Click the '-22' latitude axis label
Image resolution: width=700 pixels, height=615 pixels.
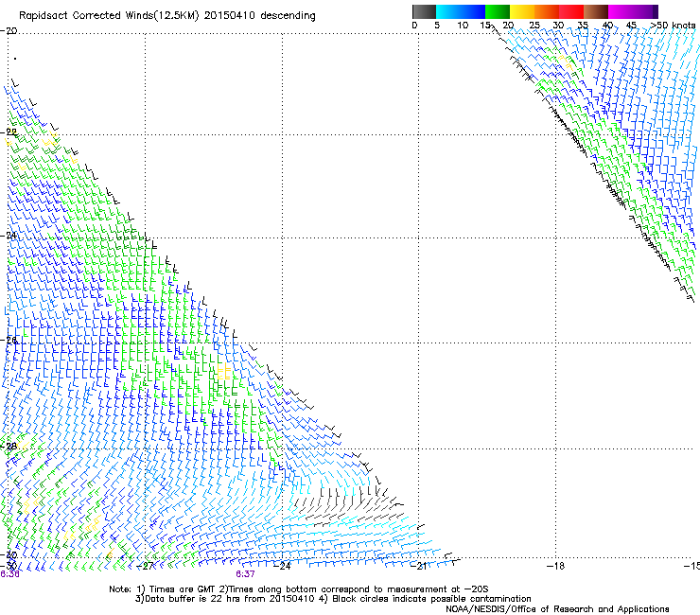pos(9,132)
